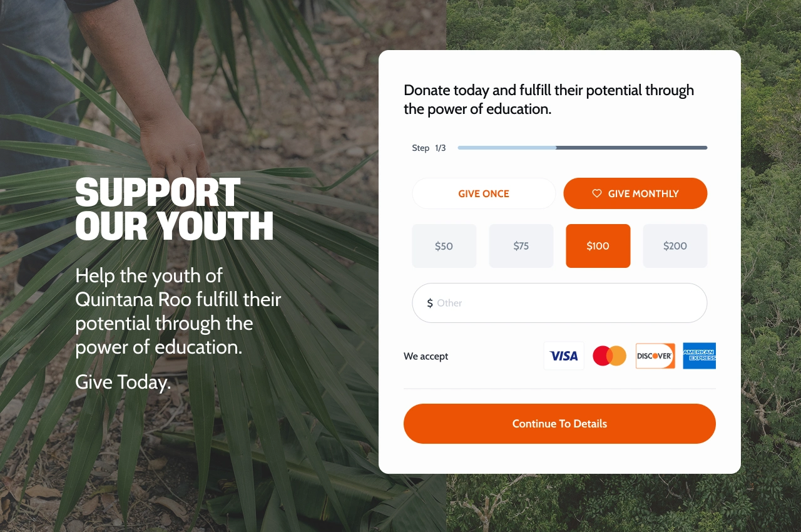Image resolution: width=801 pixels, height=532 pixels.
Task: Click the Step 1/3 label
Action: coord(429,148)
